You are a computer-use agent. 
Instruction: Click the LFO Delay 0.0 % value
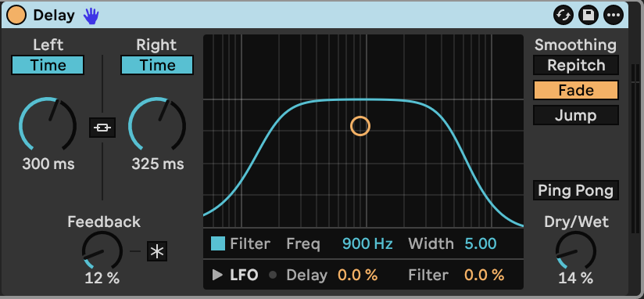358,275
